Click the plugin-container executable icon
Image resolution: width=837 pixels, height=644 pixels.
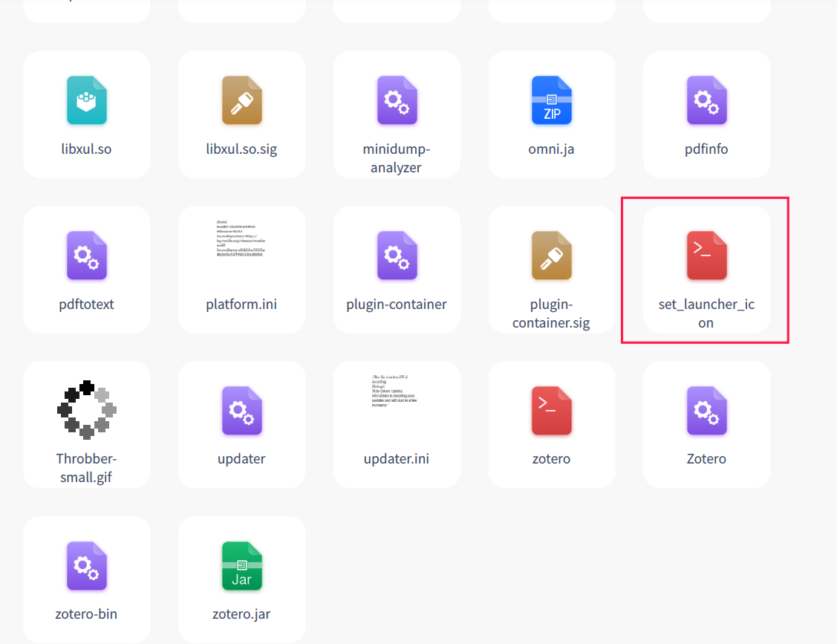397,256
